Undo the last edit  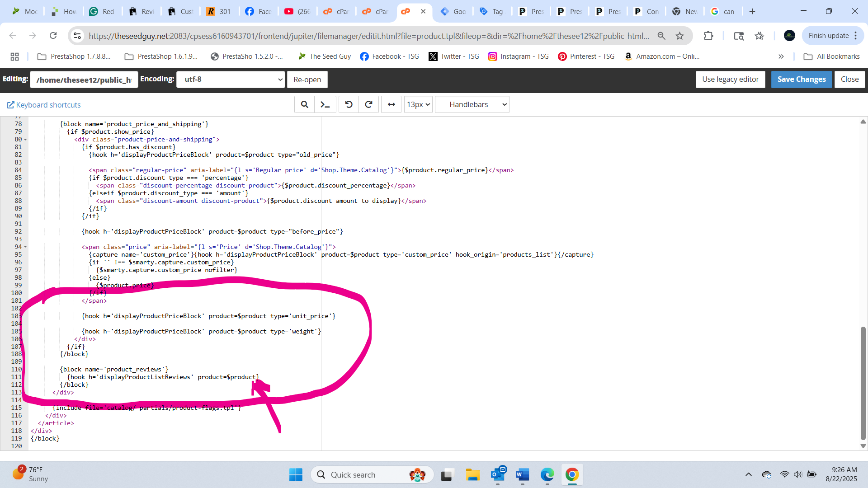(x=349, y=104)
